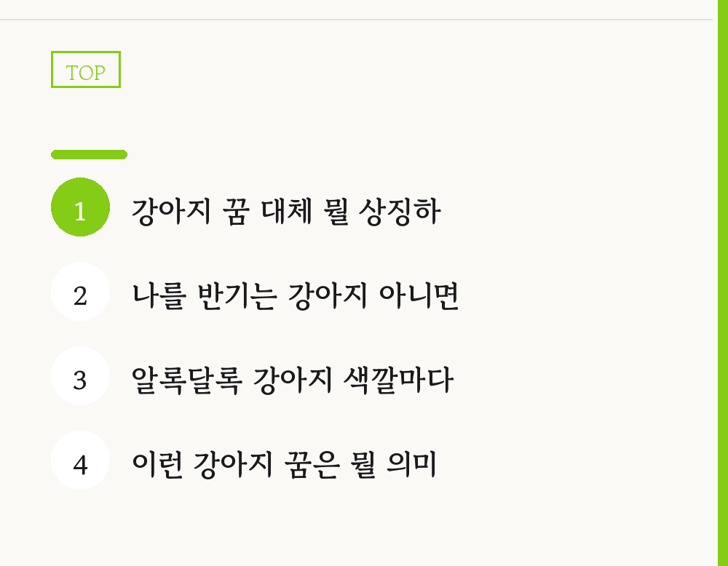Screen dimensions: 728x566
Task: Click the word 꿈은 in the fourth entry
Action: tap(312, 465)
